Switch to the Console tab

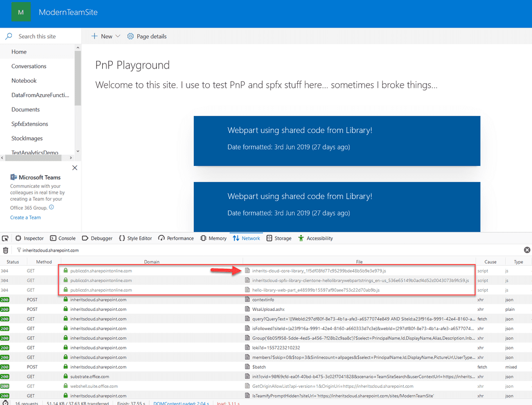coord(63,238)
